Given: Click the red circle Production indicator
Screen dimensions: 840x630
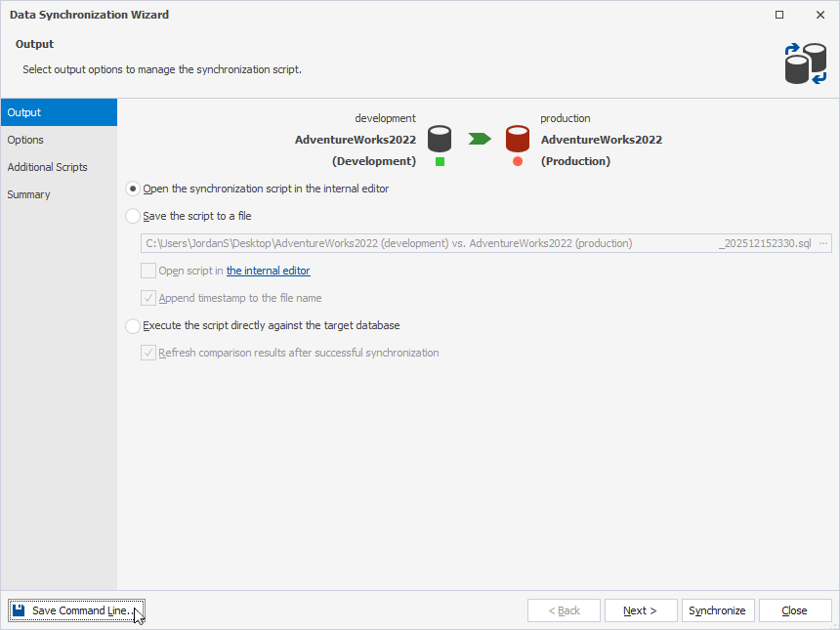Looking at the screenshot, I should click(x=518, y=162).
